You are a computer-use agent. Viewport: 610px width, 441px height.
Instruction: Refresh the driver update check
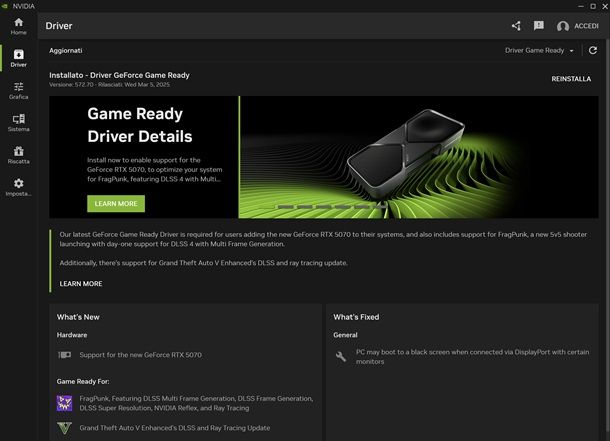coord(592,50)
